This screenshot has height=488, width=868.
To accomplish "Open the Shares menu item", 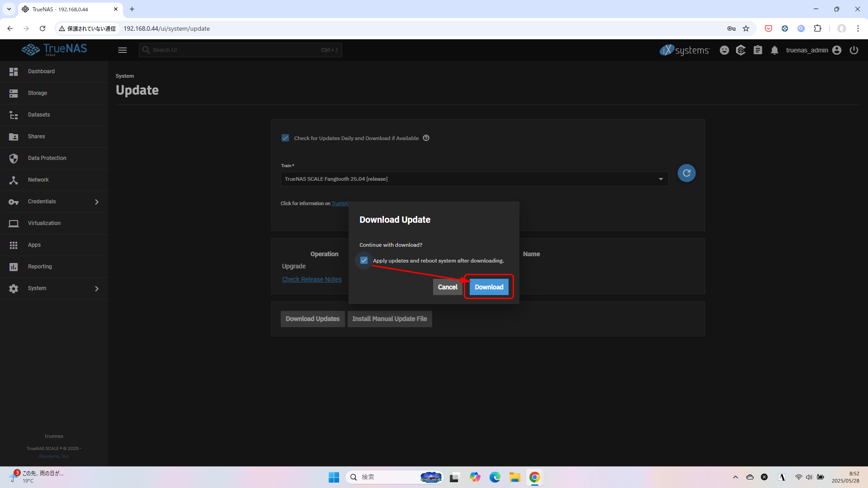I will (54, 136).
